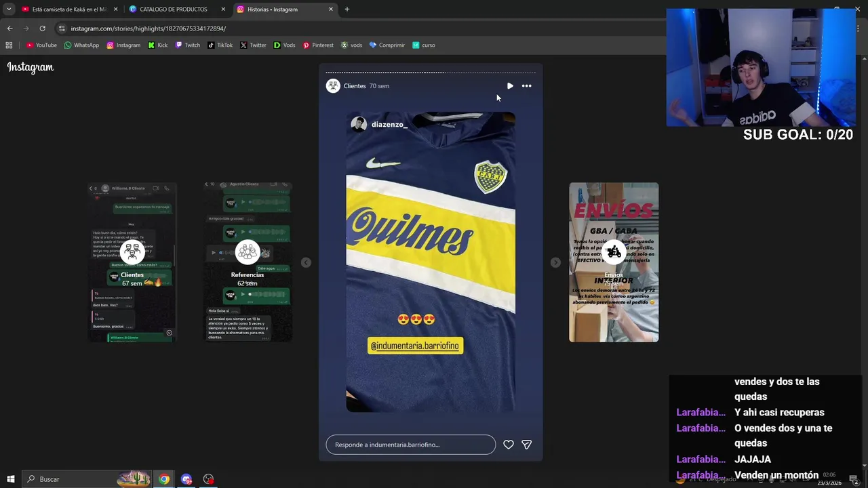
Task: Open a new browser tab
Action: (347, 9)
